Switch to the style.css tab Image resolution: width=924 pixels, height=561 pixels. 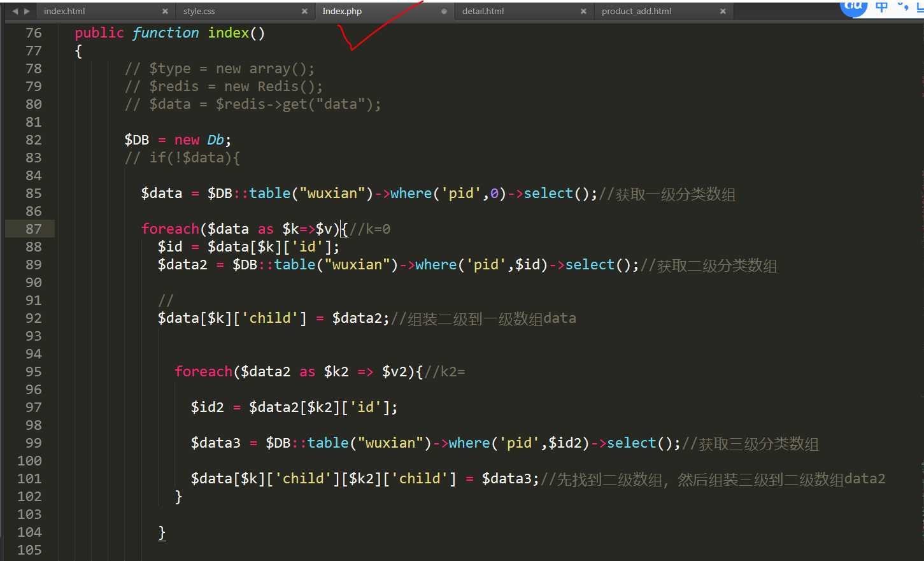coord(199,11)
